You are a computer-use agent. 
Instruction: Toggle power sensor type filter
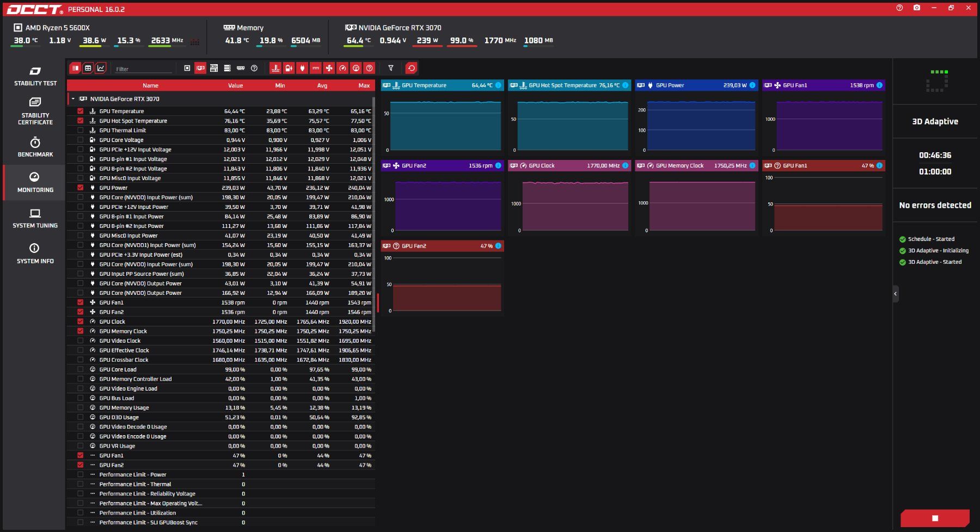[x=302, y=68]
